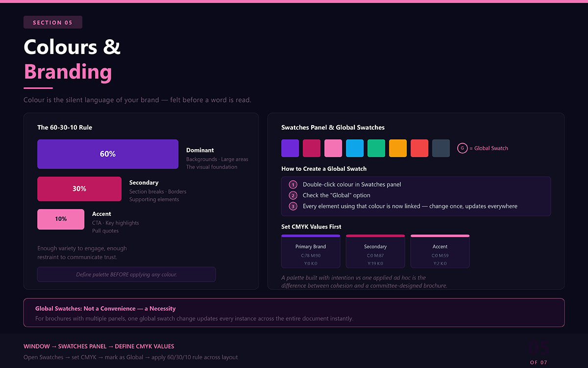The width and height of the screenshot is (588, 368).
Task: Click 'For brochures with multiple panels' sentence
Action: [x=194, y=318]
